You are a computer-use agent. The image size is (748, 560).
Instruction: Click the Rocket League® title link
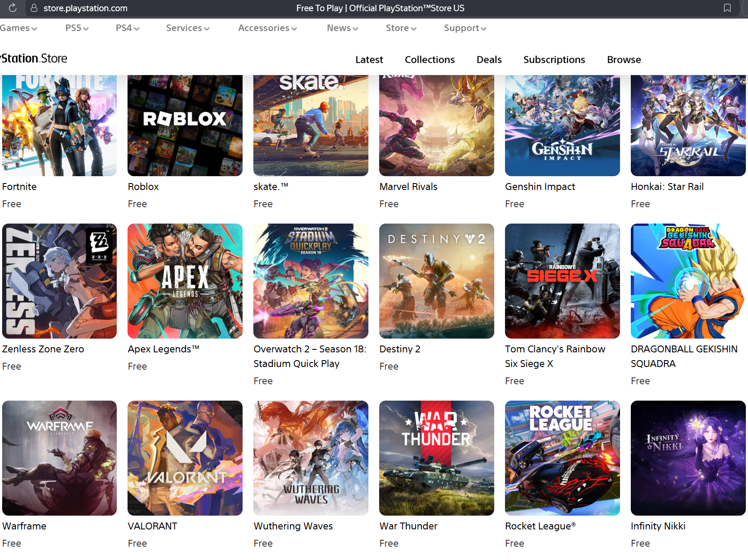click(x=541, y=526)
